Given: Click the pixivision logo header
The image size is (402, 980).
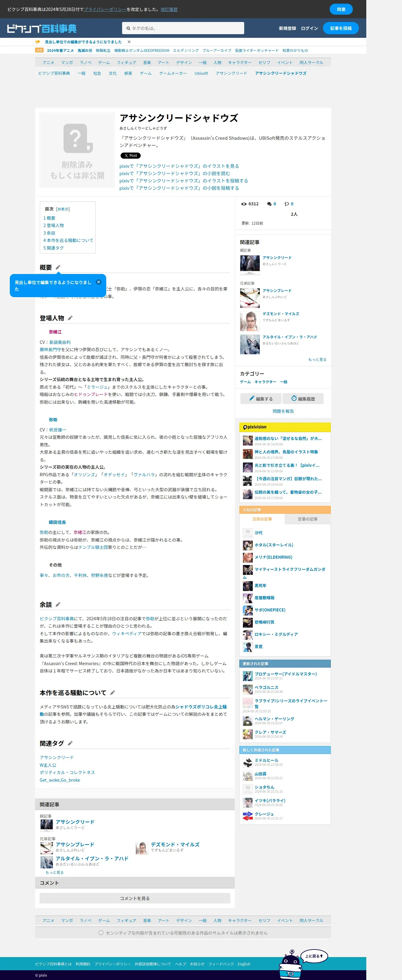Looking at the screenshot, I should tap(255, 427).
